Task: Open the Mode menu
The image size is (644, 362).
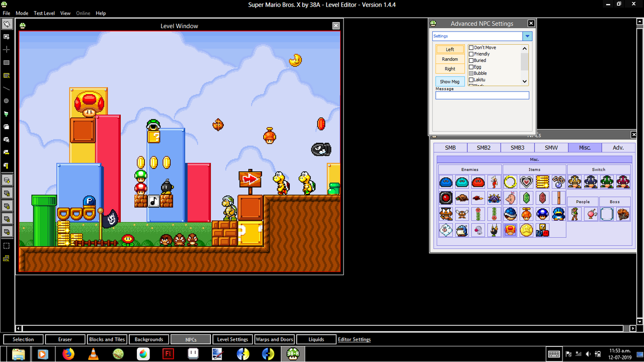Action: 22,13
